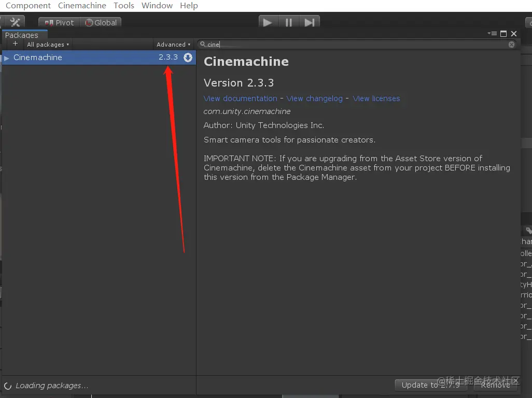Open the Advanced dropdown
Screen dimensions: 532x398
(173, 45)
